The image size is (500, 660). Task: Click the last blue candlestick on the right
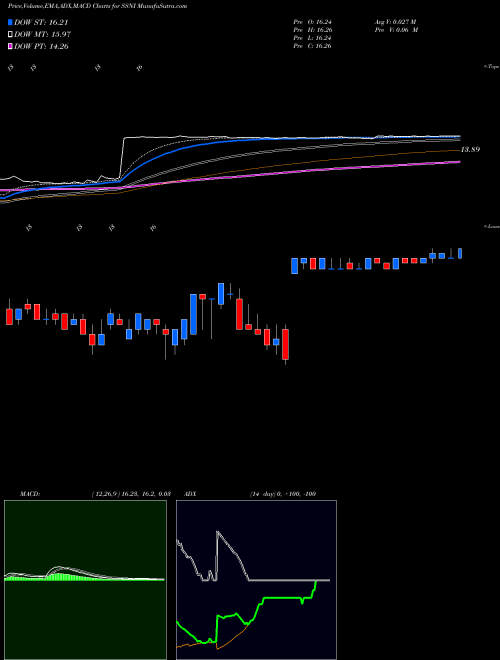pyautogui.click(x=460, y=253)
